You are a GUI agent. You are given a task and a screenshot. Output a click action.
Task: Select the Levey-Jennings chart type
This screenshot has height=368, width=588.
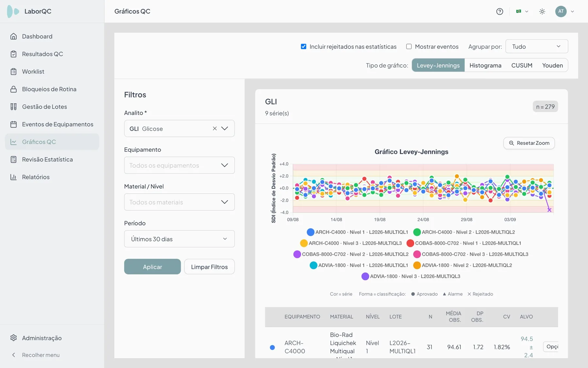438,65
